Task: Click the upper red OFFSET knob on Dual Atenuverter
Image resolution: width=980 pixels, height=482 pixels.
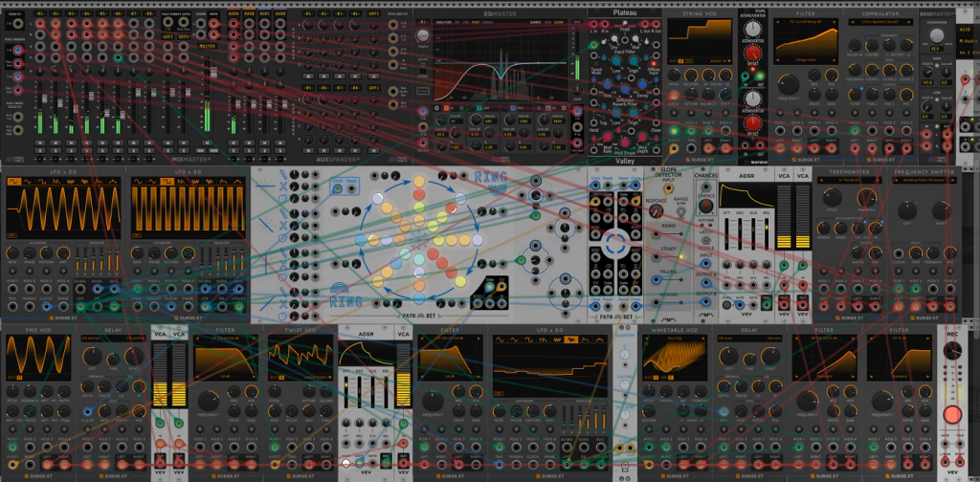Action: point(753,53)
